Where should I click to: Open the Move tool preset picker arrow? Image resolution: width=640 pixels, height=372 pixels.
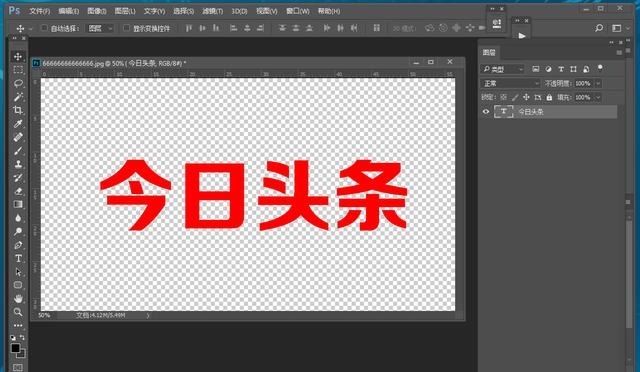[x=30, y=29]
